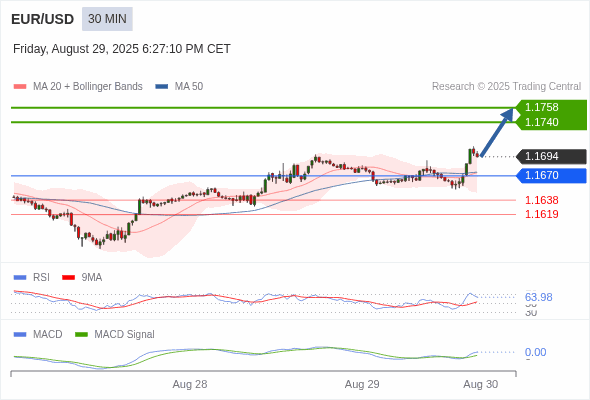Click the MACD 0.00 value label
Viewport: 590px width, 400px height.
click(x=535, y=352)
